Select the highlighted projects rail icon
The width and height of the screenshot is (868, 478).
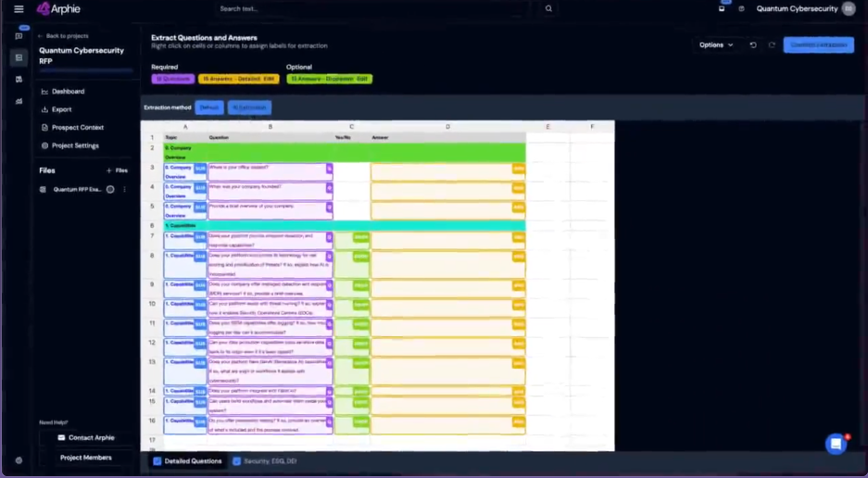pos(19,57)
